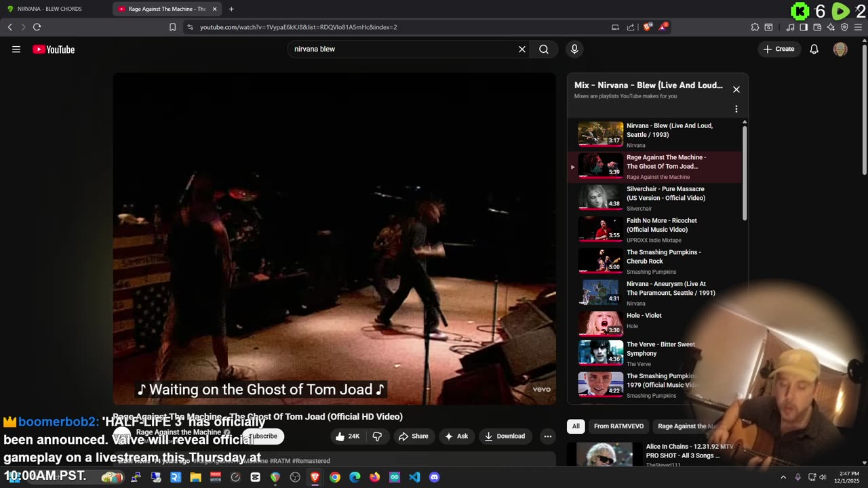The image size is (868, 488).
Task: Open a new browser tab
Action: [x=231, y=9]
